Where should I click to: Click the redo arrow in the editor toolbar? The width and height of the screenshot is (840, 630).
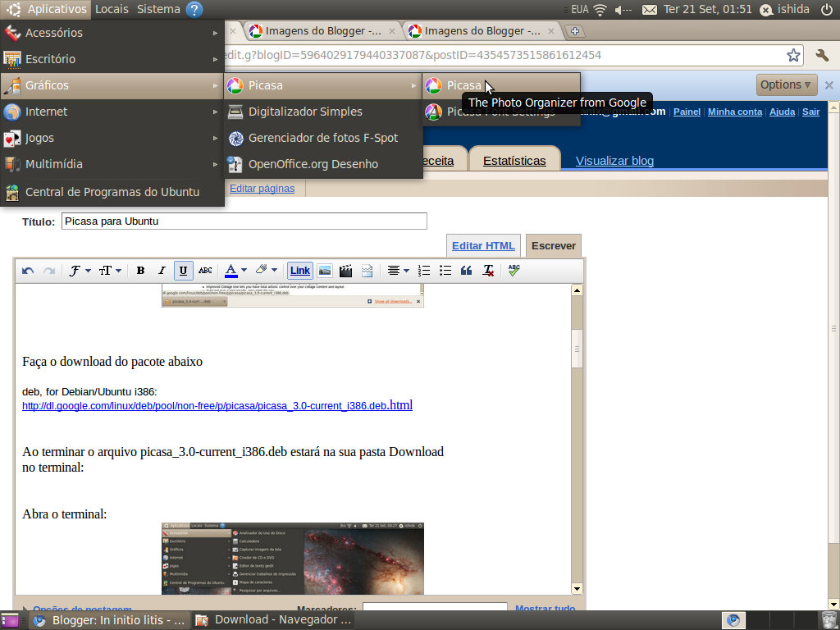click(49, 271)
